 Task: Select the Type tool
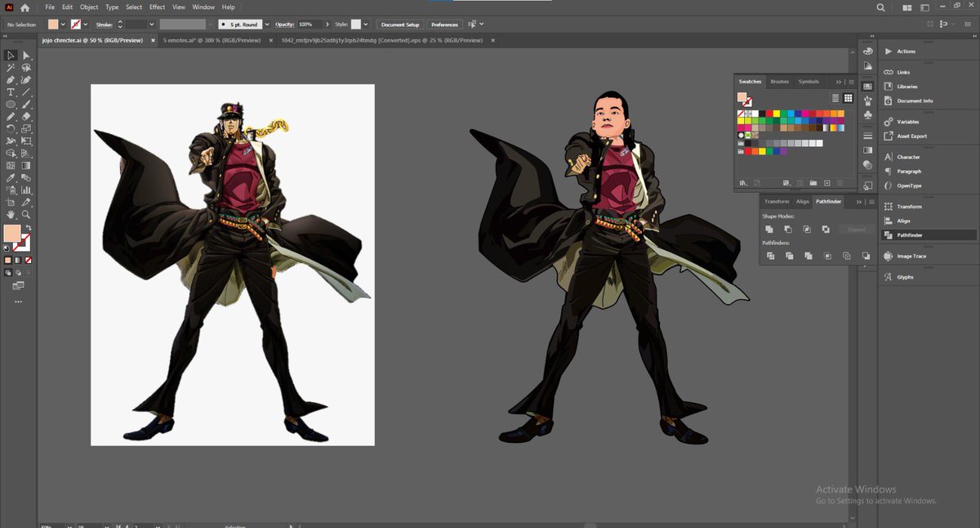pos(11,92)
